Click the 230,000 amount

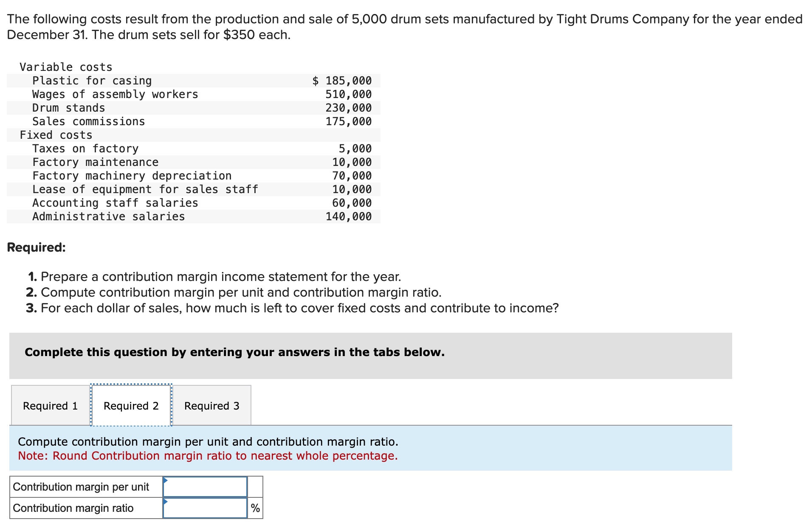tap(349, 108)
